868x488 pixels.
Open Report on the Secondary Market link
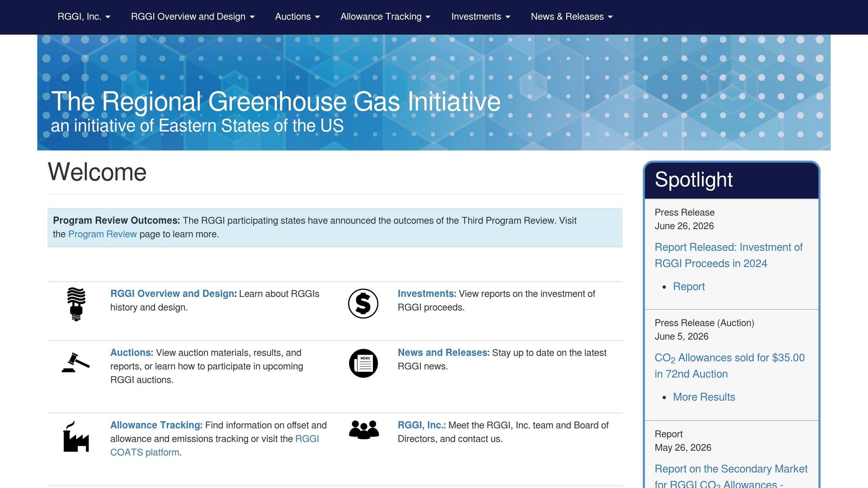(x=731, y=476)
